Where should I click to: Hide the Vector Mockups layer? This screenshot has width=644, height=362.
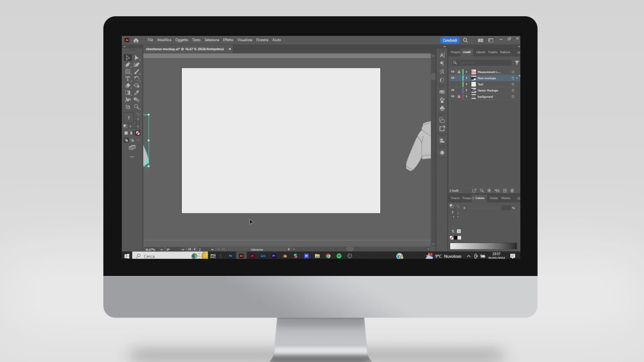(453, 90)
